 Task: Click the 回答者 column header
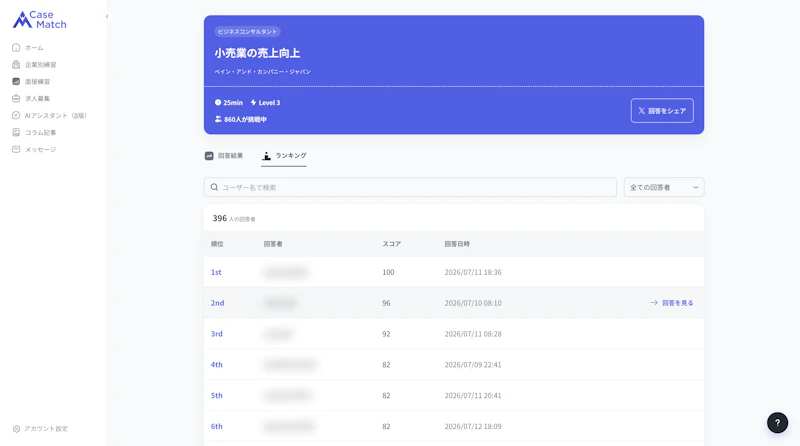point(273,244)
